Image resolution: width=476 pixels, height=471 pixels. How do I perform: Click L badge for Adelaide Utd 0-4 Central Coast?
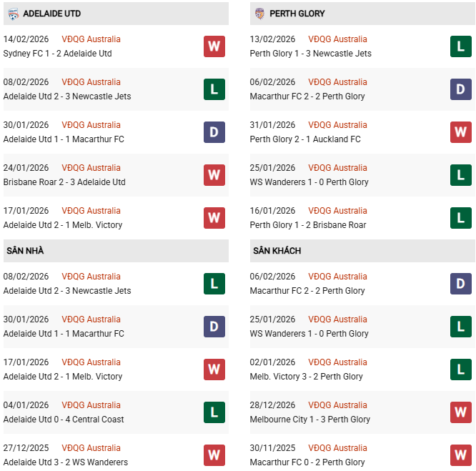(214, 412)
